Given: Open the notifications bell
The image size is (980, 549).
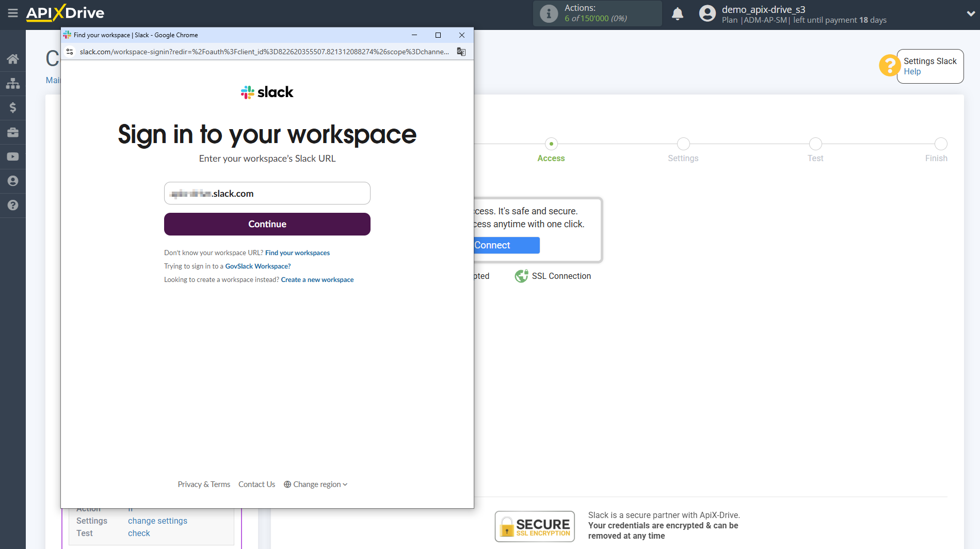Looking at the screenshot, I should pos(678,13).
